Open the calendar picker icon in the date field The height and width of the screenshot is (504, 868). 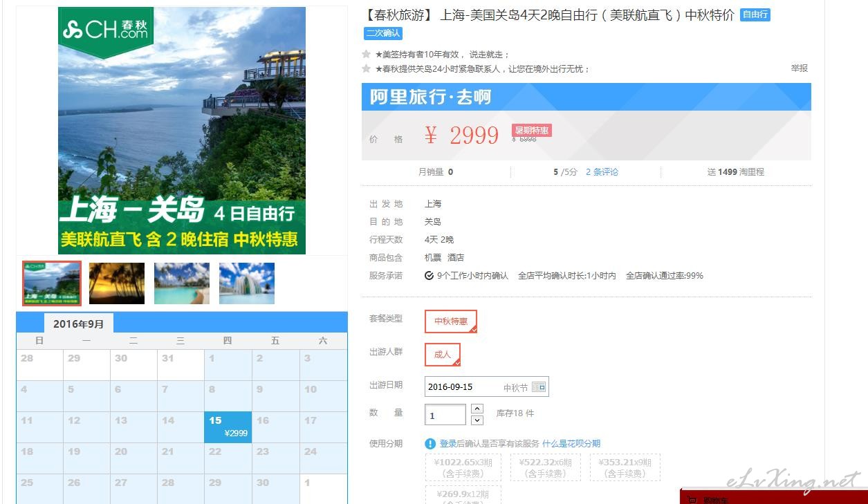tap(539, 387)
